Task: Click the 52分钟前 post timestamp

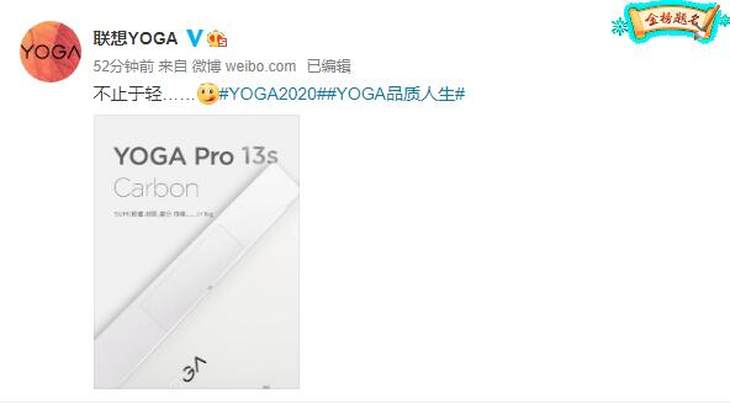Action: tap(123, 66)
